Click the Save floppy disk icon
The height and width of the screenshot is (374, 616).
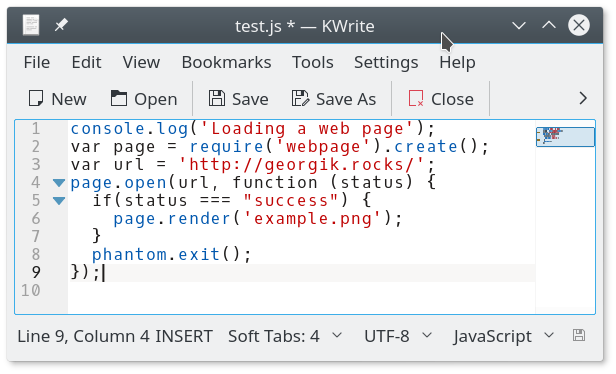tap(216, 99)
